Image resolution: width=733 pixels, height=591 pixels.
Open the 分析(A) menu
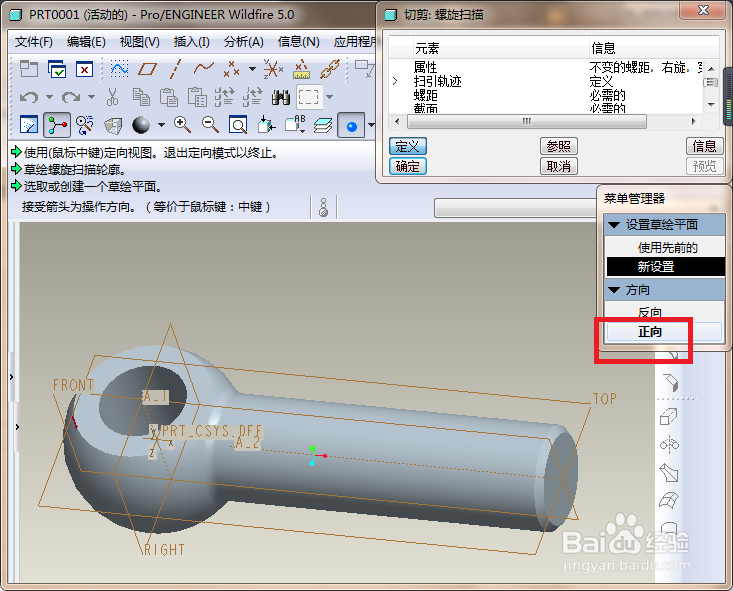click(x=244, y=42)
